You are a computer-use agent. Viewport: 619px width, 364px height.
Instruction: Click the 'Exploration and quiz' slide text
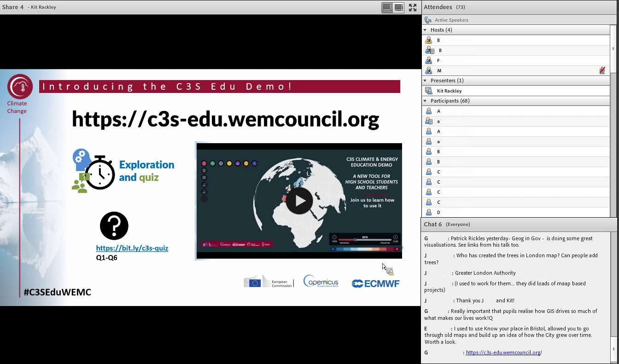click(x=146, y=171)
